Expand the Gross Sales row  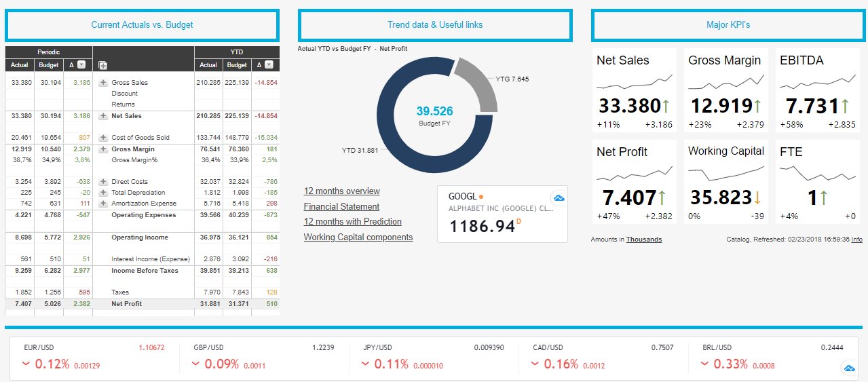(103, 83)
